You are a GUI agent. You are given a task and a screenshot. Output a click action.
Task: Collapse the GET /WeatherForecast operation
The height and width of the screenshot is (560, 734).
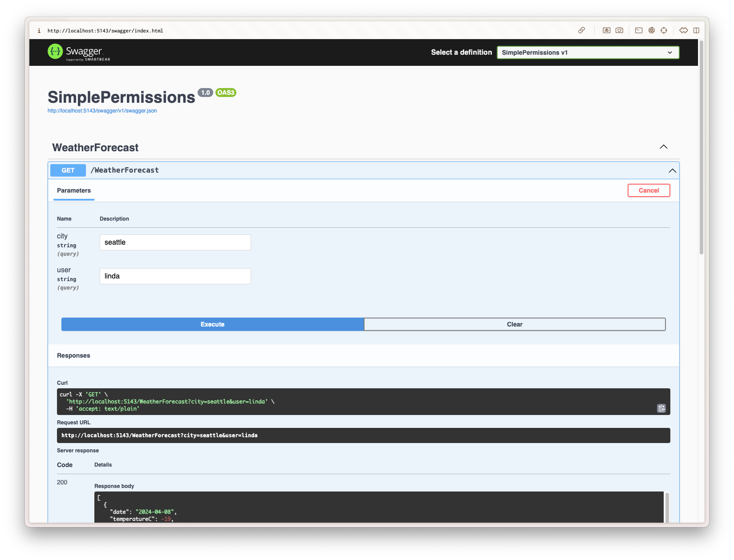672,170
